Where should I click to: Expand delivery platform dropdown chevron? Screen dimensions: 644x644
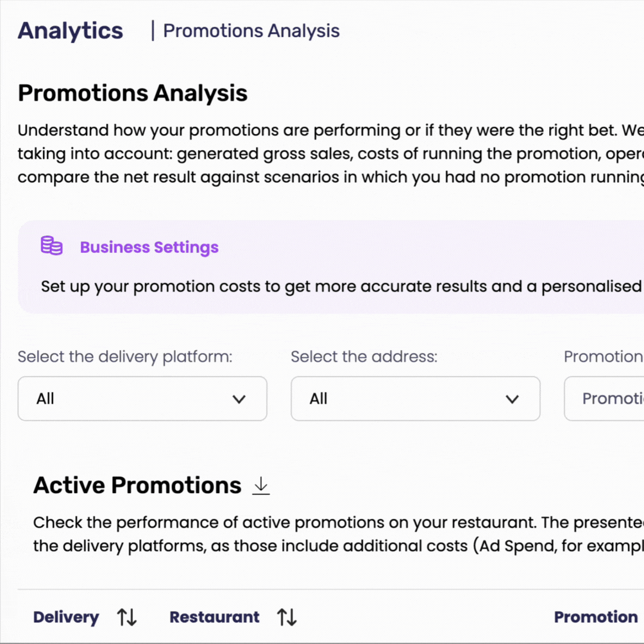click(239, 399)
